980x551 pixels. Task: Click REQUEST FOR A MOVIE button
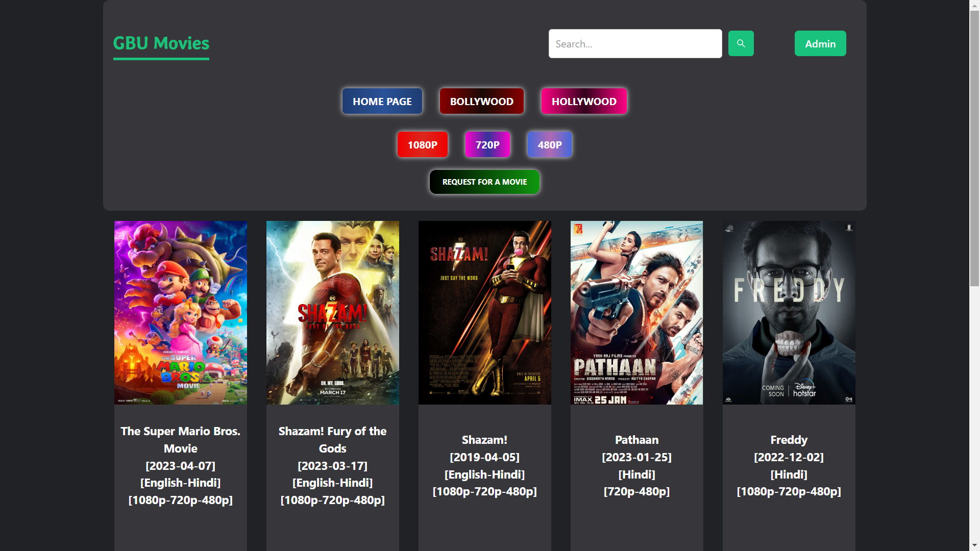[484, 182]
